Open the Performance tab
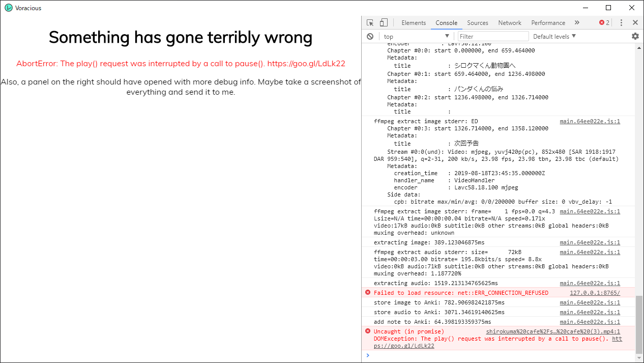 click(548, 22)
